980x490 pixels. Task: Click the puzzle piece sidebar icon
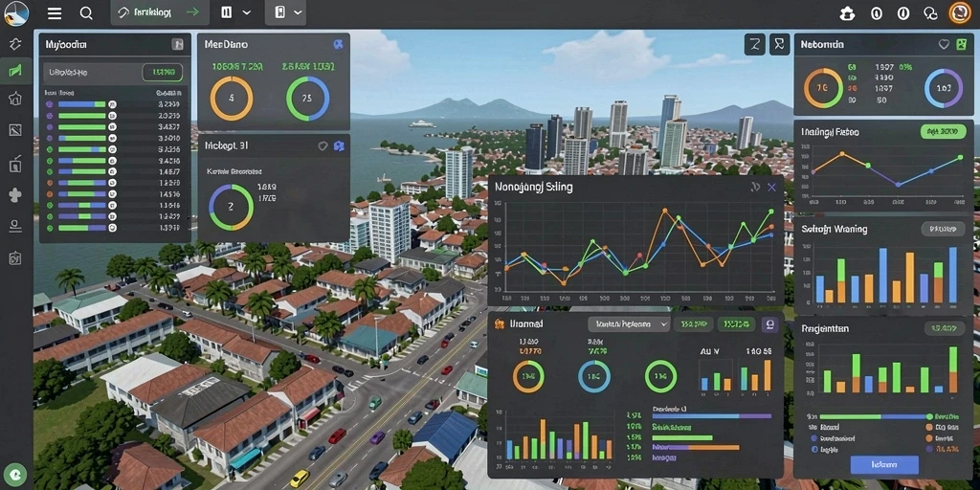point(15,195)
